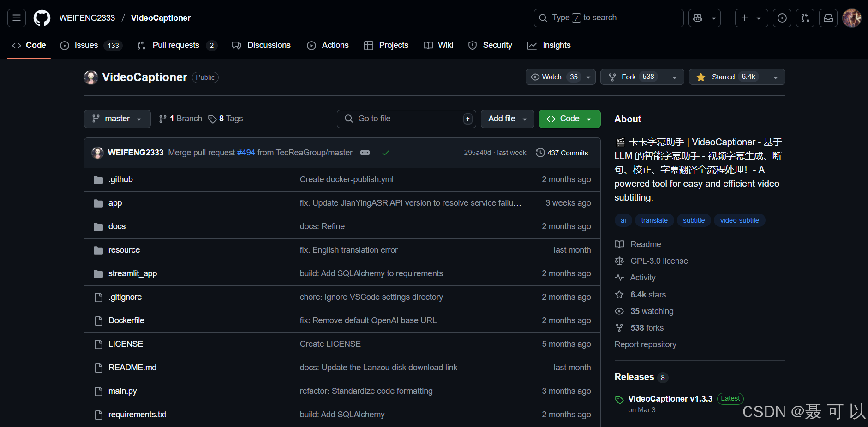Open the hamburger navigation menu

pyautogui.click(x=17, y=18)
